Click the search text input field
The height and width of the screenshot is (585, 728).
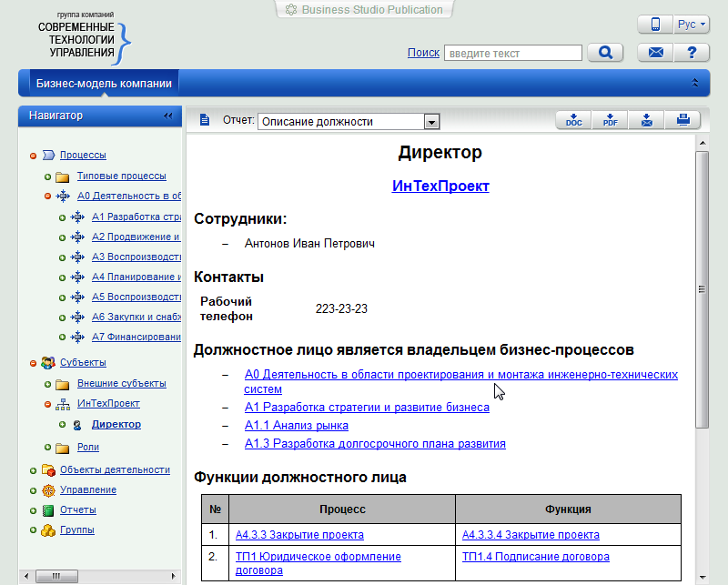(512, 54)
